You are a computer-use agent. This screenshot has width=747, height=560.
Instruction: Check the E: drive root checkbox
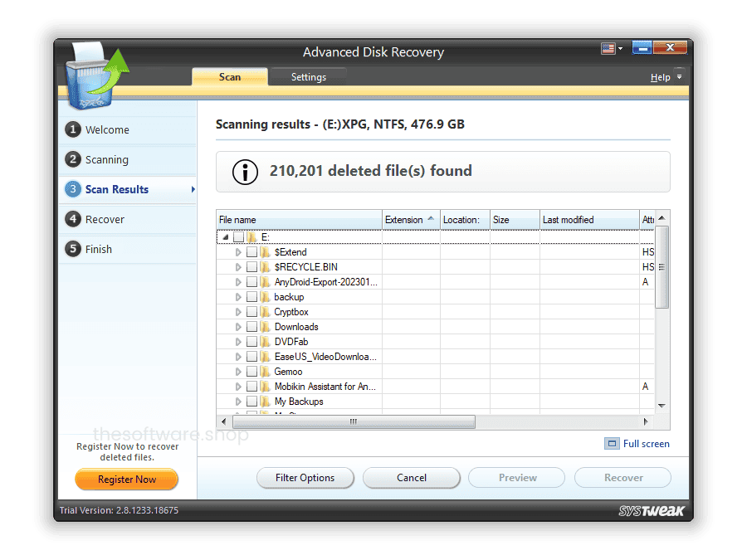pyautogui.click(x=239, y=236)
